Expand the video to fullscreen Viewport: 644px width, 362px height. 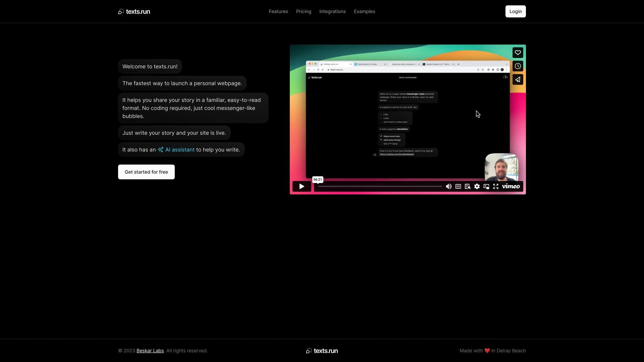click(495, 186)
